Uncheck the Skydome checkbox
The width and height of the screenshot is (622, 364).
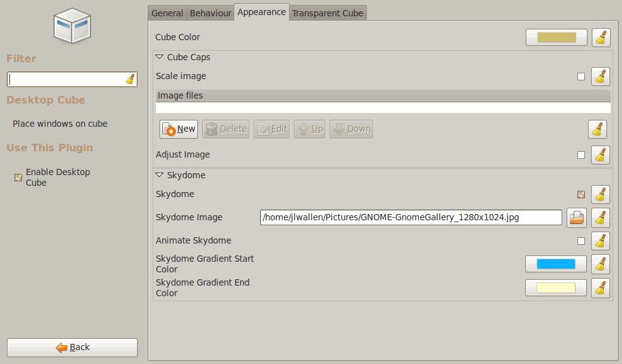tap(581, 195)
